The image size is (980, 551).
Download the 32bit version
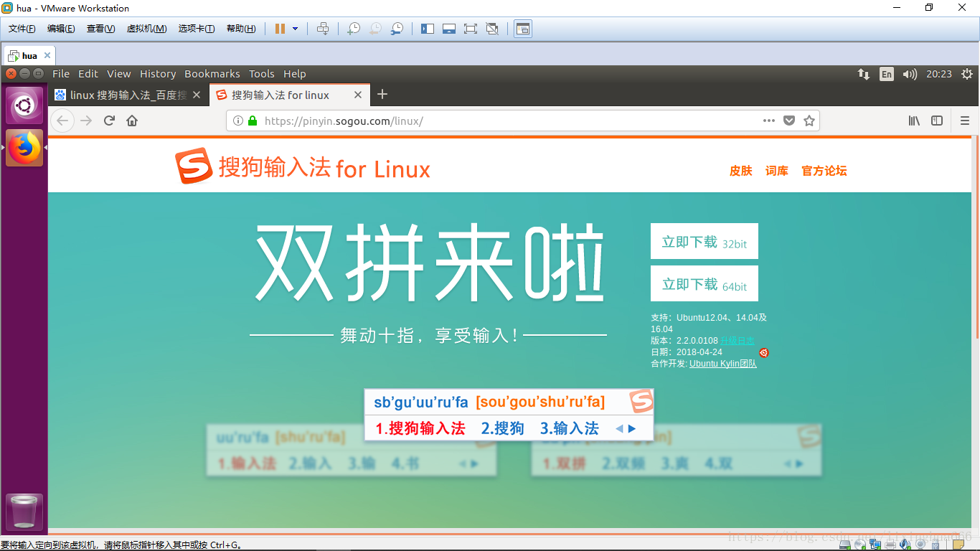(705, 241)
